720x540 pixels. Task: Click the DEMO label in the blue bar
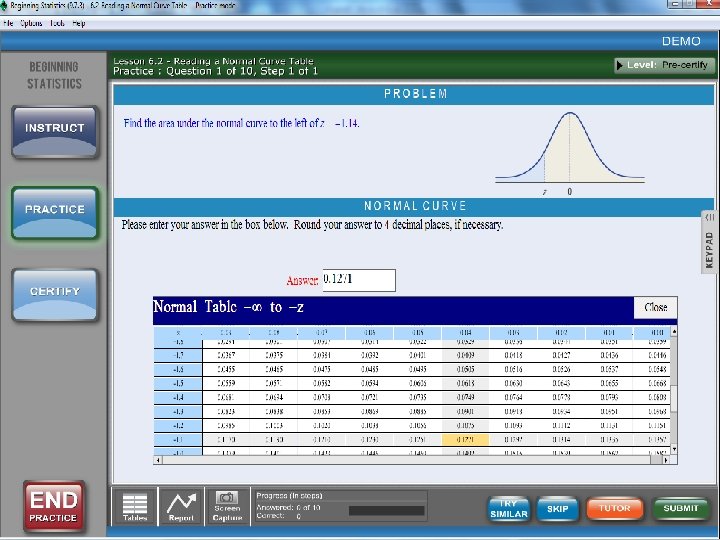[681, 41]
